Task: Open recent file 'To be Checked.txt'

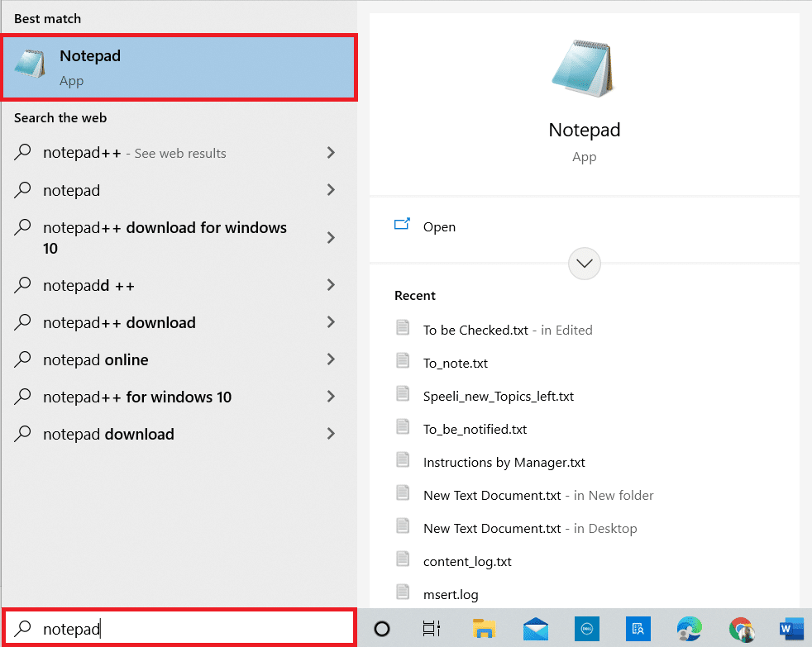Action: coord(508,331)
